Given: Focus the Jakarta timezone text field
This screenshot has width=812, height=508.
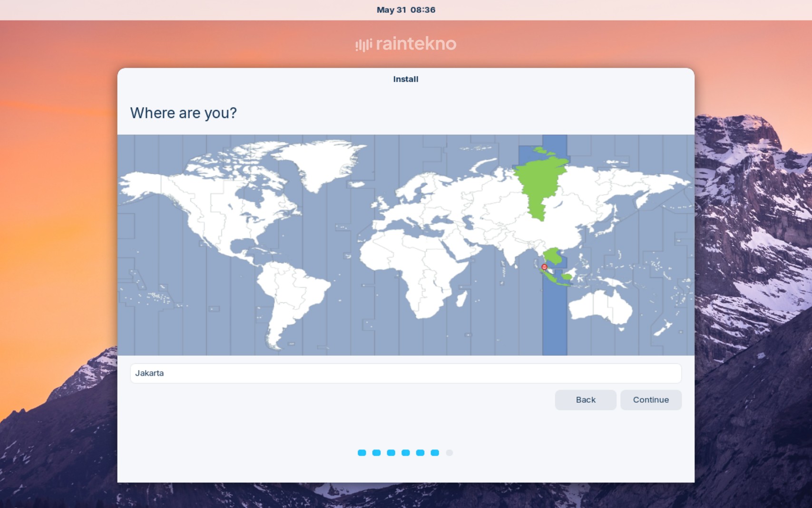Looking at the screenshot, I should coord(405,373).
